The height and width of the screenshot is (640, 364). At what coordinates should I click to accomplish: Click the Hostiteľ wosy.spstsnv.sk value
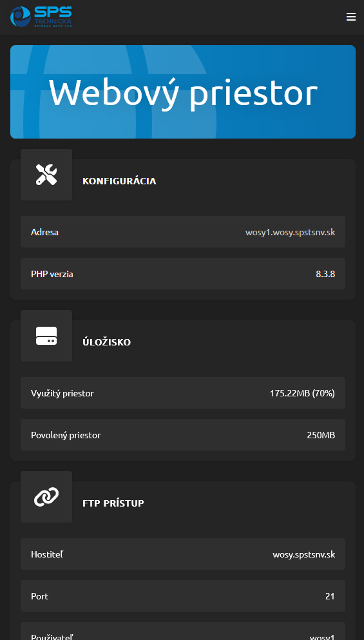tap(304, 555)
